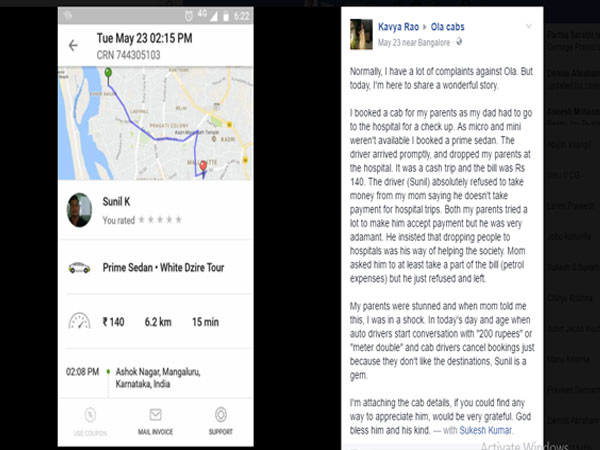The height and width of the screenshot is (450, 600).
Task: Open the Mail Invoice envelope icon
Action: click(x=155, y=414)
